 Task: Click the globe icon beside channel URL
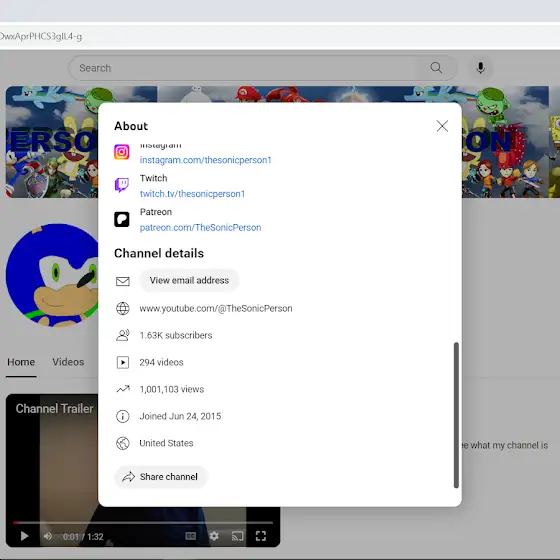click(x=123, y=308)
